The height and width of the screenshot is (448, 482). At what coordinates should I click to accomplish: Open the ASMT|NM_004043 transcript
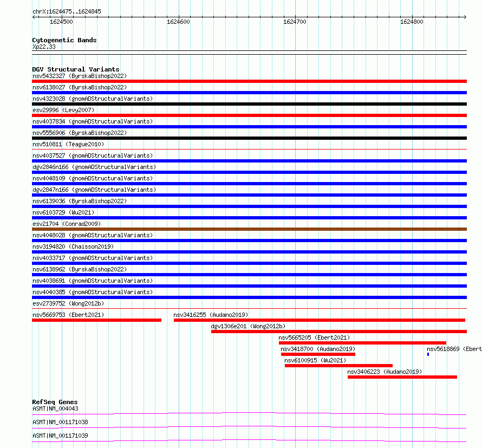point(55,408)
